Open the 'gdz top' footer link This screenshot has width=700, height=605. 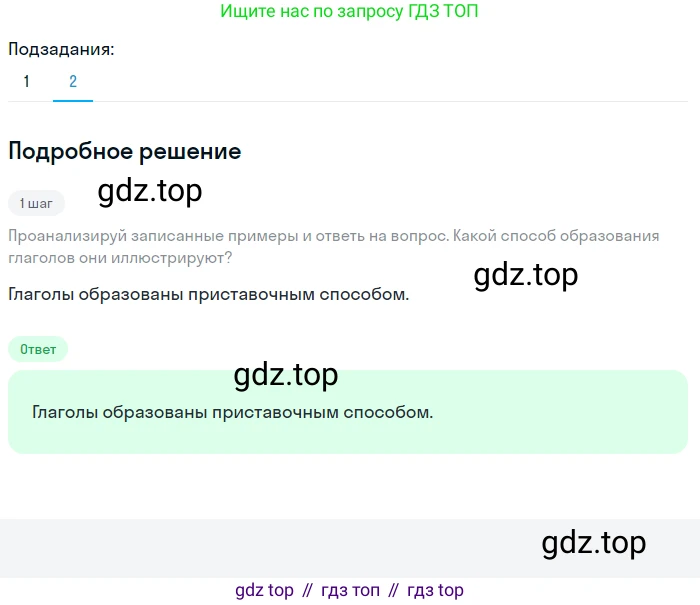coord(264,590)
